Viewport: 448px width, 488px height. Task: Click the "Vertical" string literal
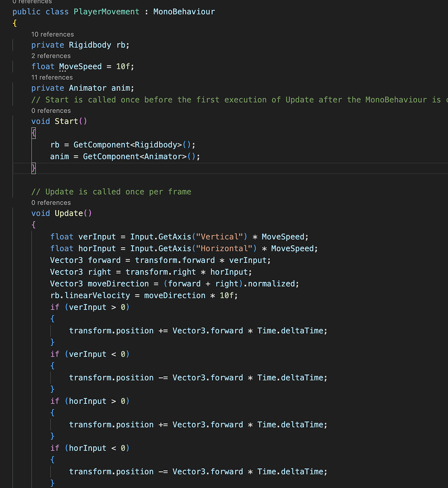[x=222, y=237]
